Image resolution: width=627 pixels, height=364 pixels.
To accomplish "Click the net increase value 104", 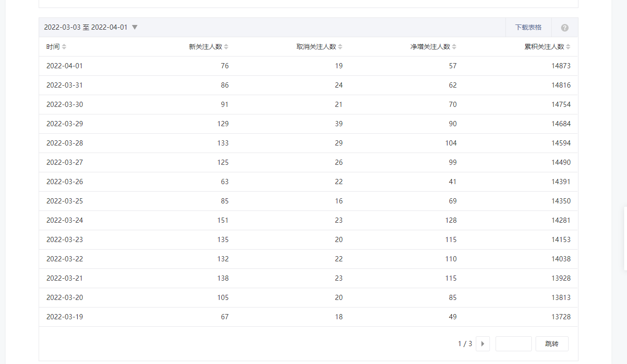I will pos(451,143).
